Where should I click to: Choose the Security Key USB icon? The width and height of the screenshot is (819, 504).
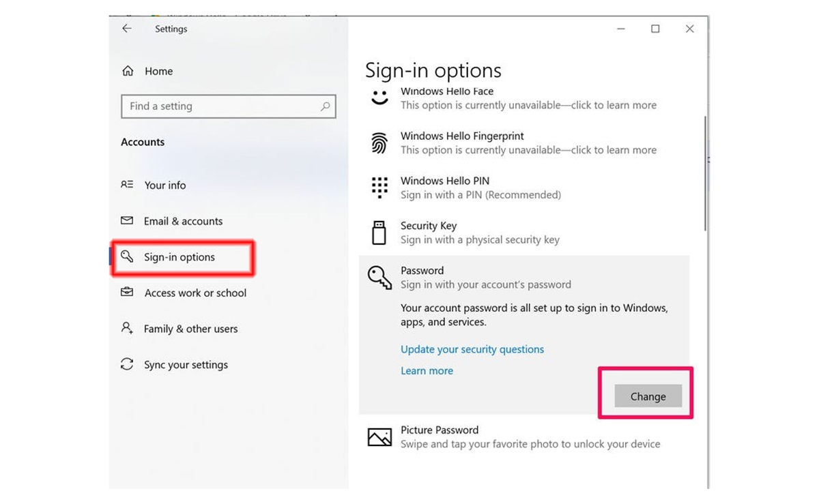379,233
